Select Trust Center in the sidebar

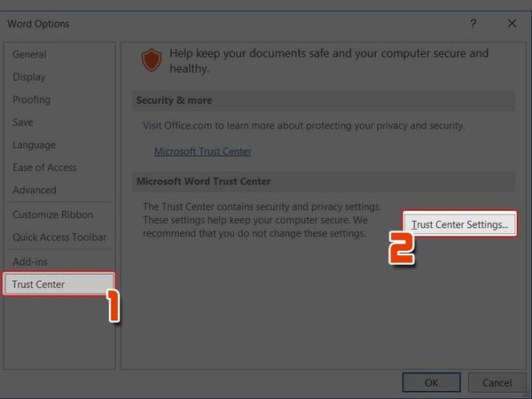pyautogui.click(x=39, y=285)
